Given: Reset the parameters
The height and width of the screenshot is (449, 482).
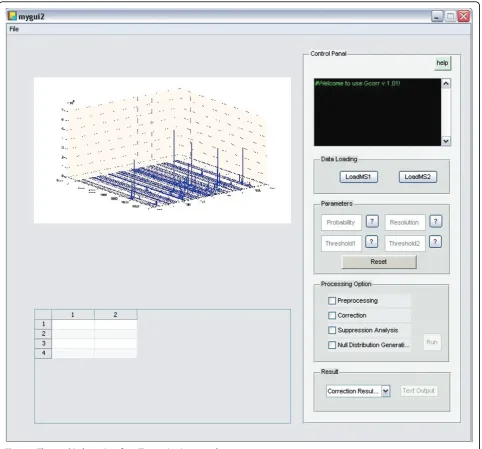Looking at the screenshot, I should pos(379,262).
